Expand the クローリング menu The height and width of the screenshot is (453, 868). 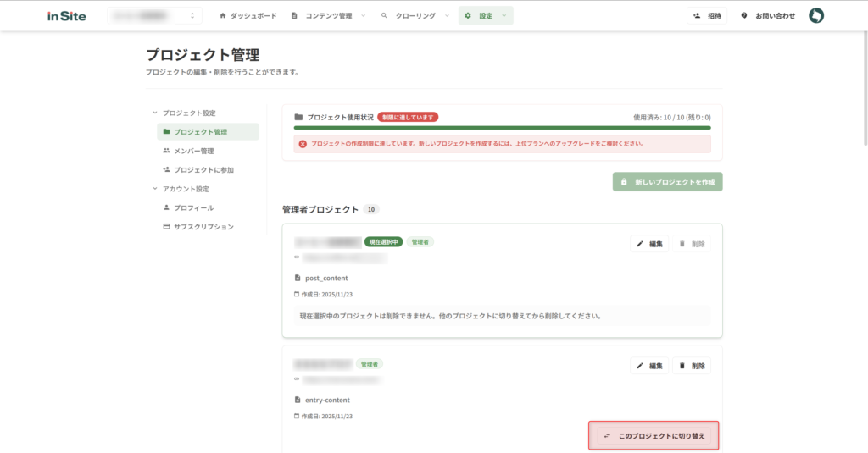point(415,16)
